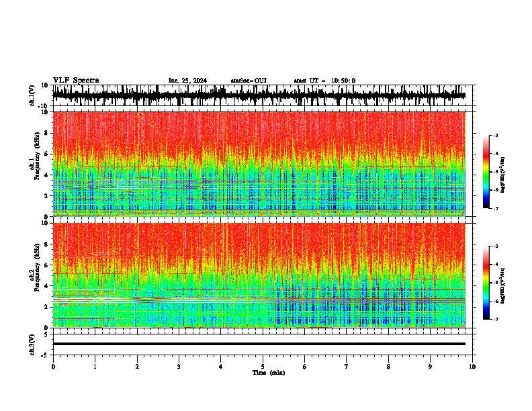
Task: Click the "station=OUI" label
Action: (x=249, y=81)
